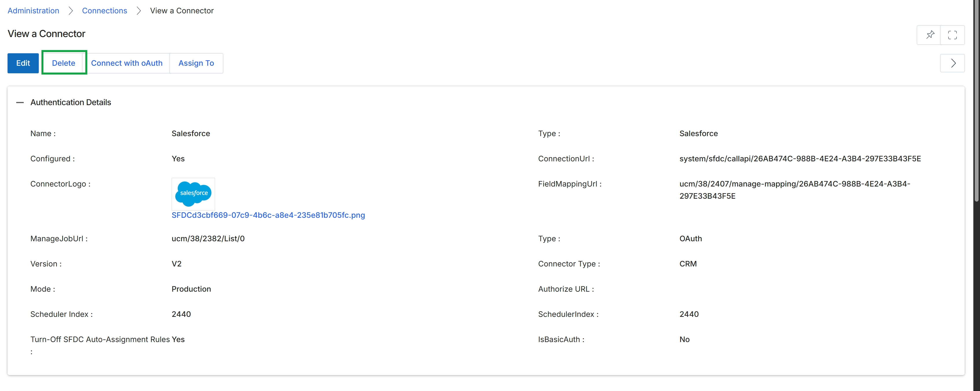Click the Edit button
This screenshot has width=980, height=391.
coord(23,63)
